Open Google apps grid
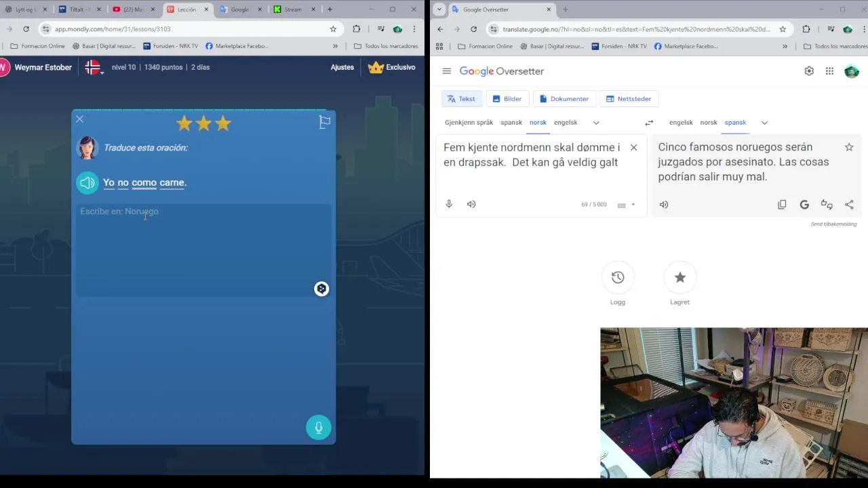The image size is (868, 488). click(x=829, y=71)
